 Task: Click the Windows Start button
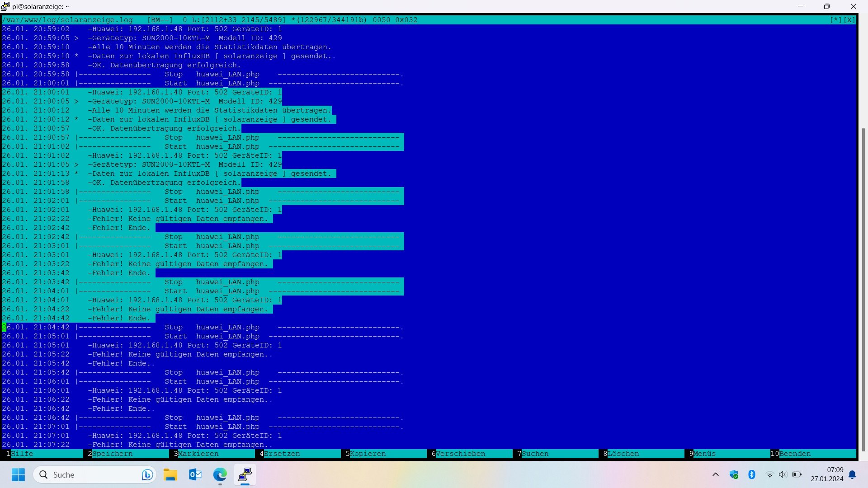click(19, 475)
